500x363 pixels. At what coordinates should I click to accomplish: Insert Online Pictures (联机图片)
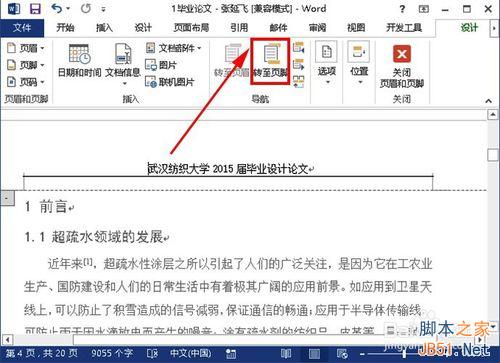pyautogui.click(x=169, y=82)
